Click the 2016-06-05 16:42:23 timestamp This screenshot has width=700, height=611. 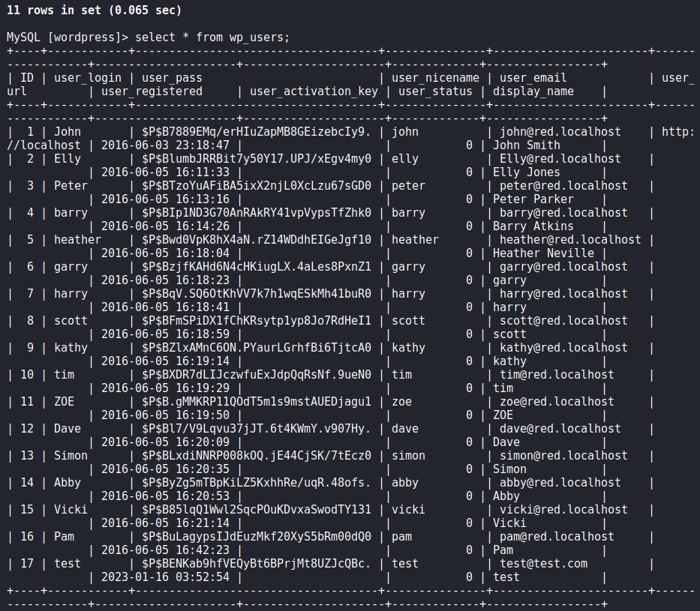pos(165,550)
